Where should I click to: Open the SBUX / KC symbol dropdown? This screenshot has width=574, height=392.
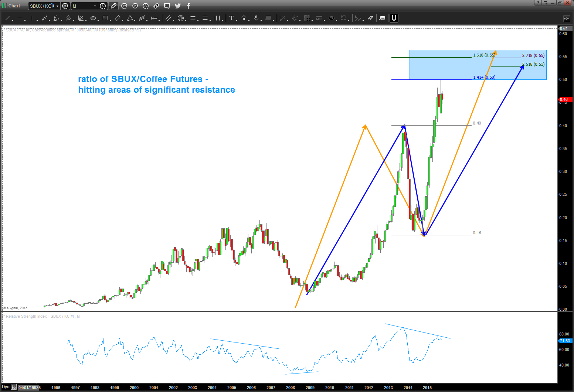(x=57, y=6)
